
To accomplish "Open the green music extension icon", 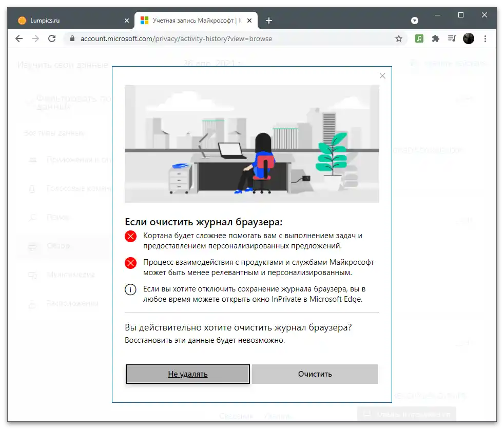I will click(x=419, y=38).
